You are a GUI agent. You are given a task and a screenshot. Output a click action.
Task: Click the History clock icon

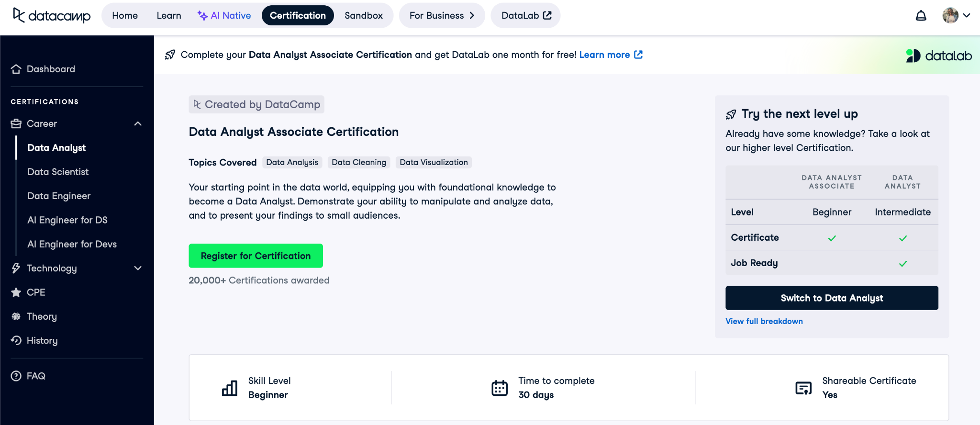pos(16,340)
